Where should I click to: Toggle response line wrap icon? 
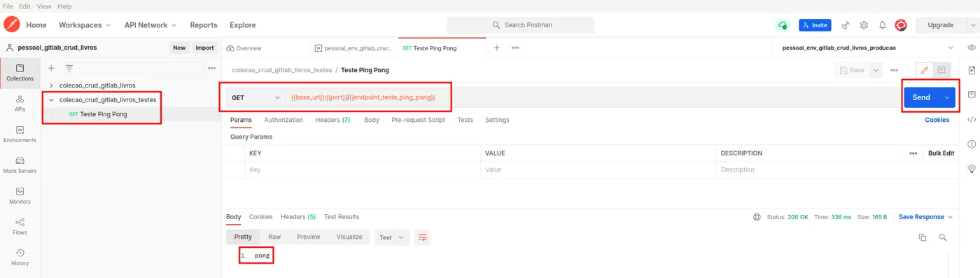click(422, 237)
